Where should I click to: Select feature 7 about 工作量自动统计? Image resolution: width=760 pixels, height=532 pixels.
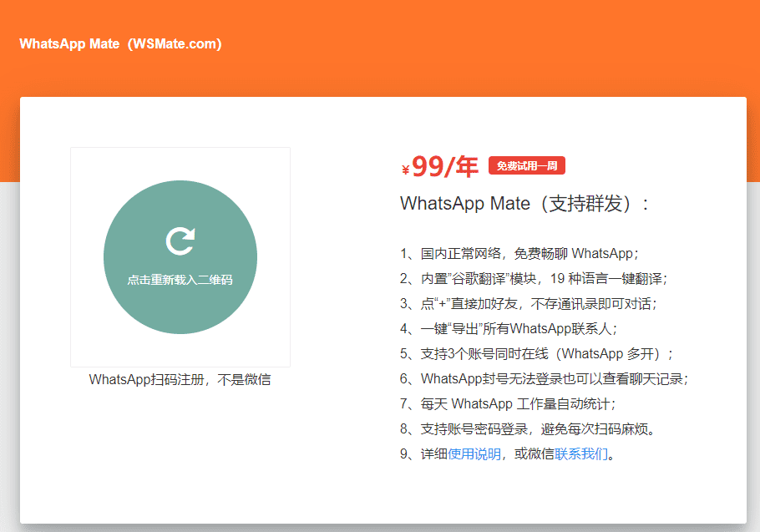coord(508,404)
